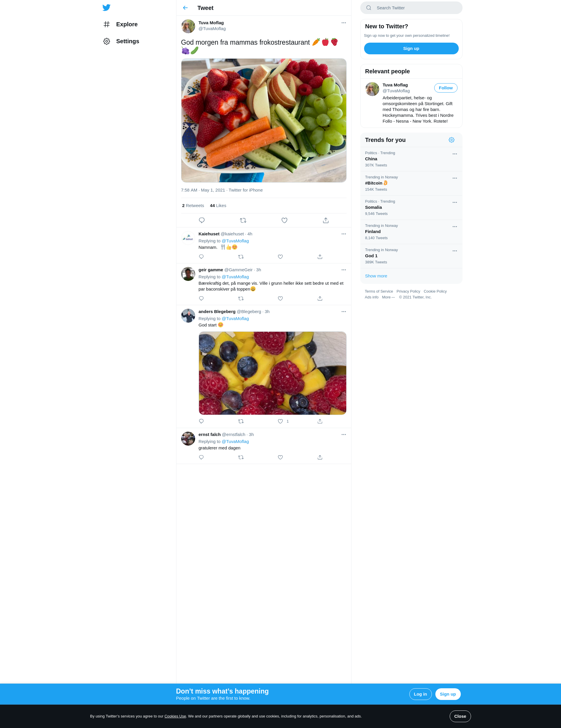Open the fruit and vegetable platter photo
Image resolution: width=561 pixels, height=728 pixels.
264,120
